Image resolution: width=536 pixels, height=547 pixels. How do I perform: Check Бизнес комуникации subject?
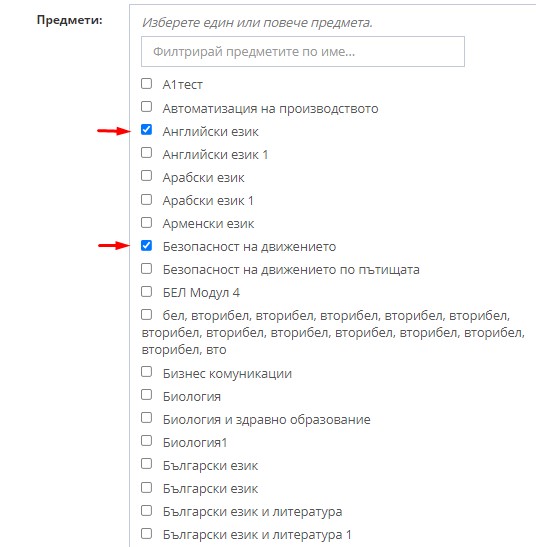[147, 372]
